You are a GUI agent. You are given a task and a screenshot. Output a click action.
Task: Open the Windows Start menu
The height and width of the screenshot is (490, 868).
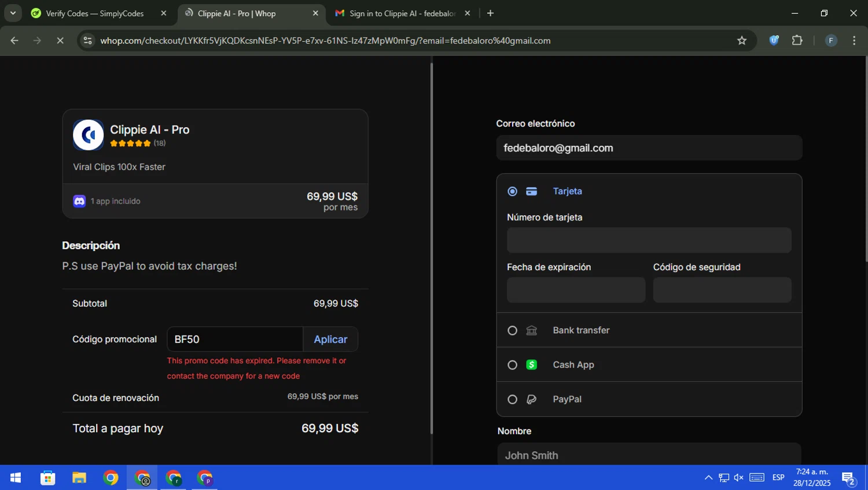16,478
